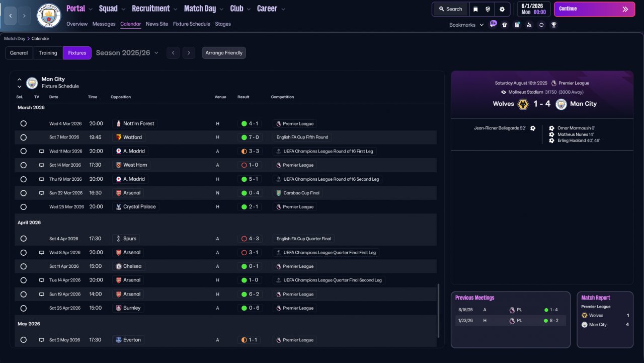Image resolution: width=644 pixels, height=363 pixels.
Task: Click the tactics board icon in bookmarks bar
Action: click(x=517, y=25)
